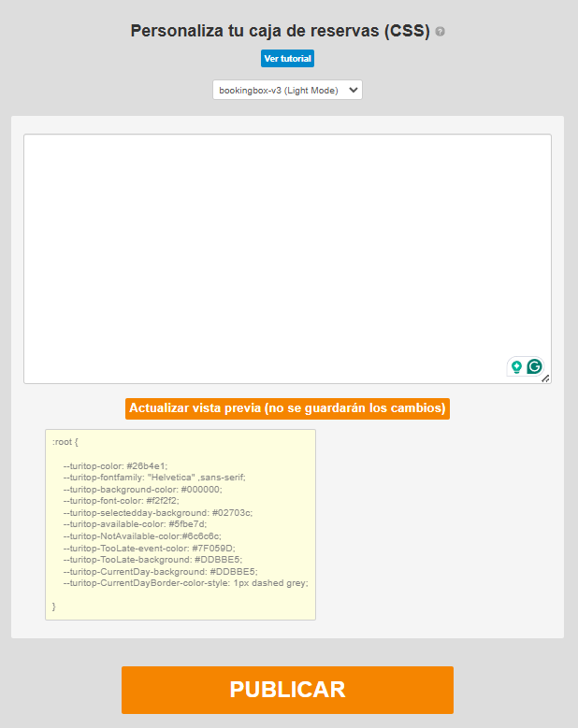Click the textarea resize handle
This screenshot has width=578, height=728.
click(545, 378)
